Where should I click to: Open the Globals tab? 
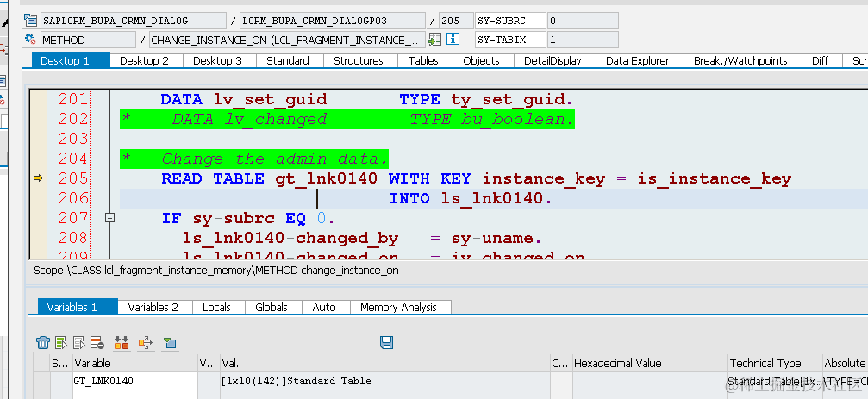pos(272,307)
